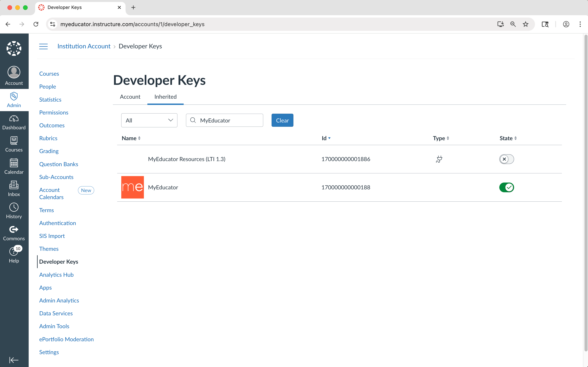This screenshot has height=367, width=588.
Task: Sort the table by State column
Action: pos(508,138)
